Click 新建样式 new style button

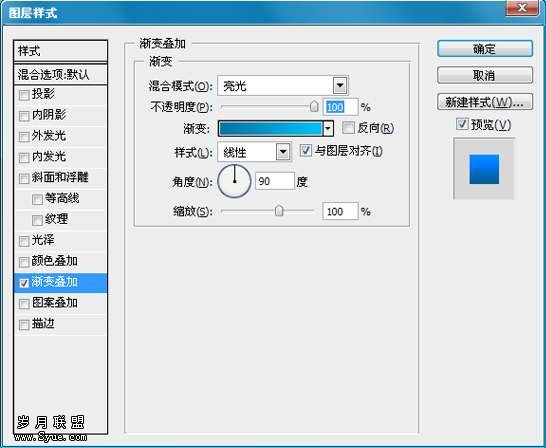coord(485,102)
